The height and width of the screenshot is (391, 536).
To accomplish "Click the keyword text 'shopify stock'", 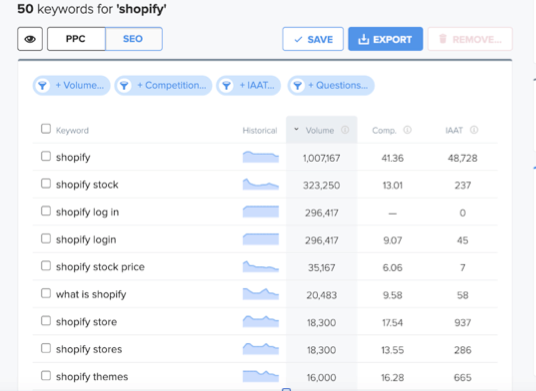I will click(x=87, y=185).
